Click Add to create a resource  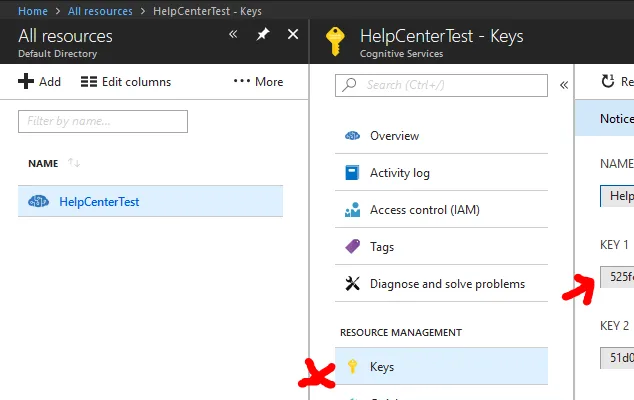click(40, 81)
